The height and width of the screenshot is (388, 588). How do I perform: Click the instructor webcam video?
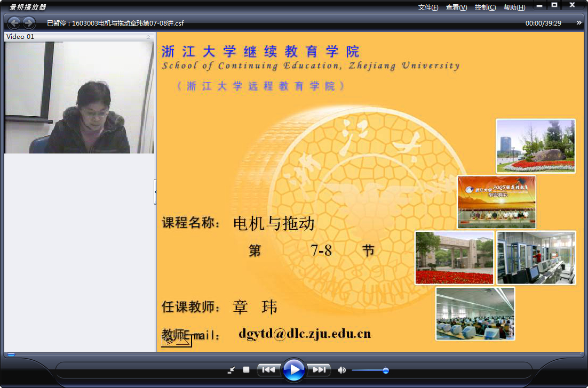(x=79, y=98)
